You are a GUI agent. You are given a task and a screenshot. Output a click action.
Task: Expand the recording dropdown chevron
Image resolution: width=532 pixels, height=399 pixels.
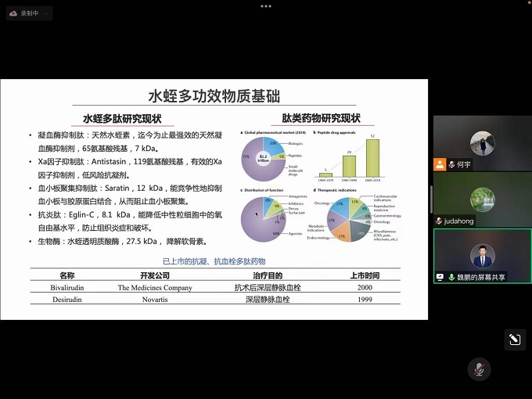tap(47, 13)
